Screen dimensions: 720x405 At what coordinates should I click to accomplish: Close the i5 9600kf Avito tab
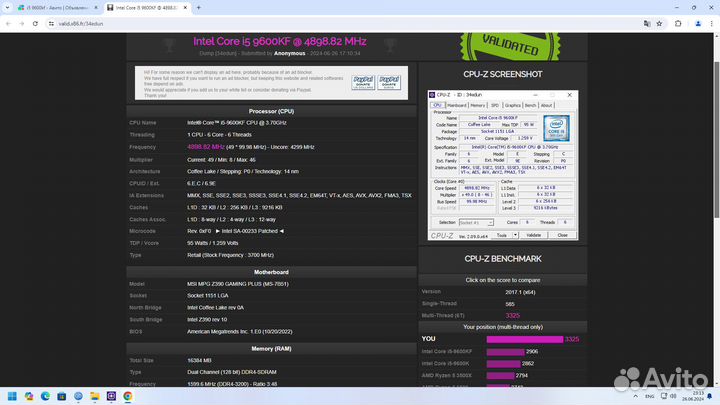click(96, 8)
